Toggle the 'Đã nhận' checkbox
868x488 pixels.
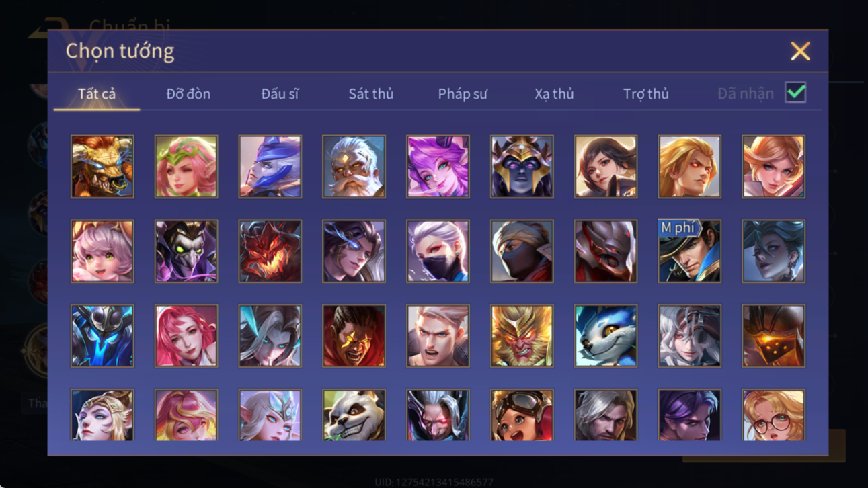tap(795, 93)
